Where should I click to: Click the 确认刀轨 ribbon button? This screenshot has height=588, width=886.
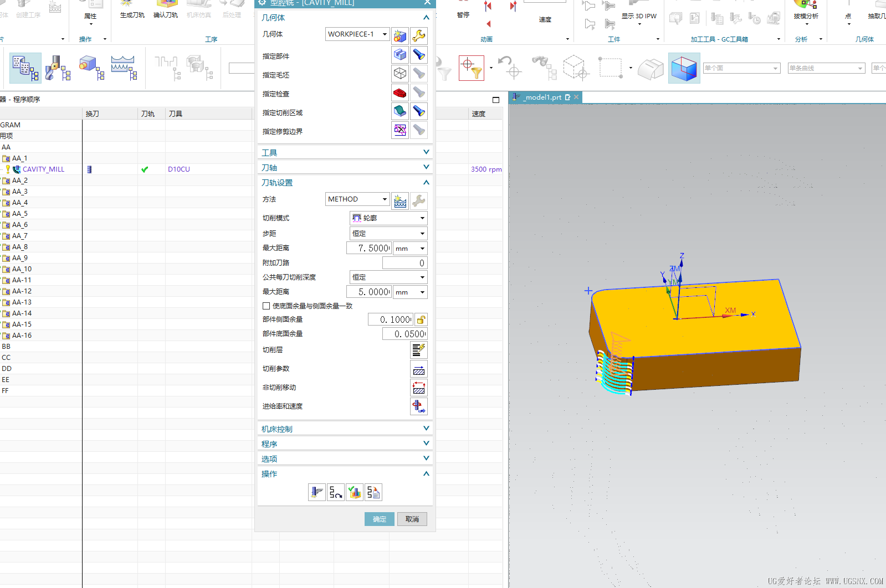[x=166, y=10]
